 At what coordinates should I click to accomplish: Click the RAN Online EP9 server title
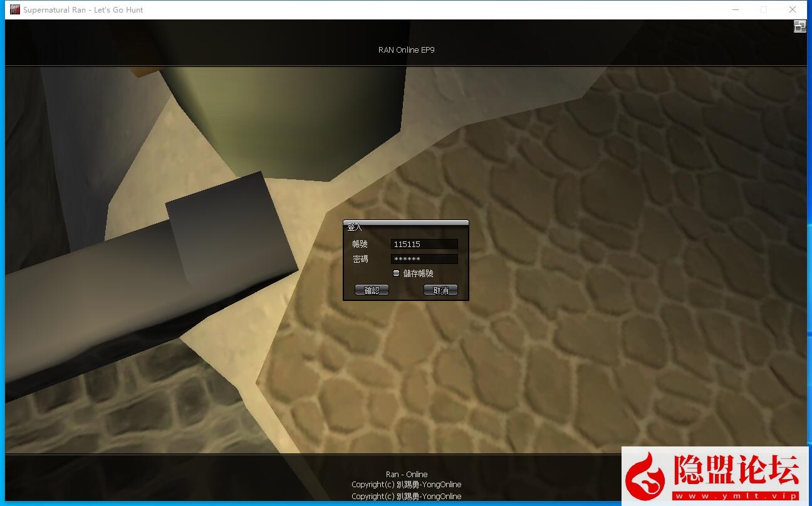click(x=406, y=50)
